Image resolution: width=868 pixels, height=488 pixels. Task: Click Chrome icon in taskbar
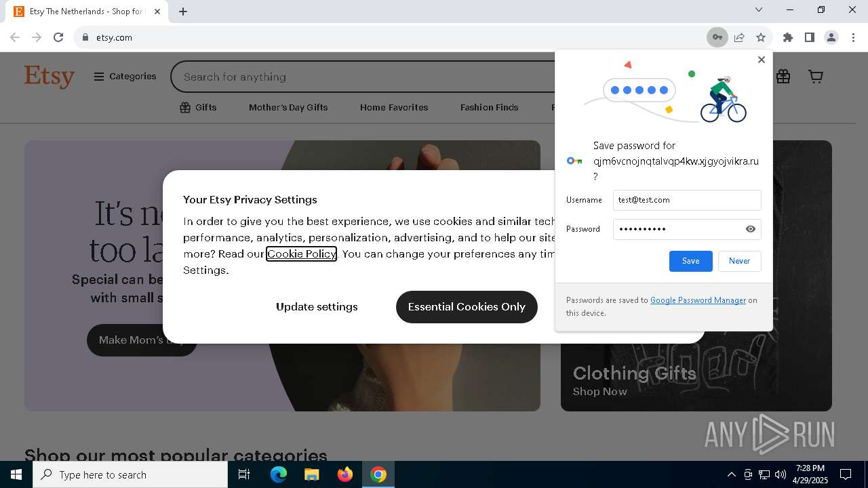pyautogui.click(x=378, y=474)
